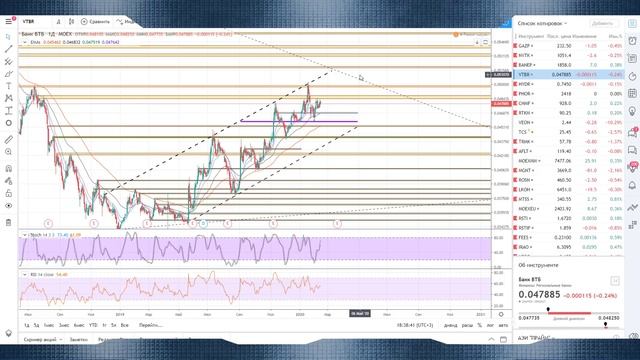Open candle chart style selector
The height and width of the screenshot is (360, 640).
coord(71,22)
